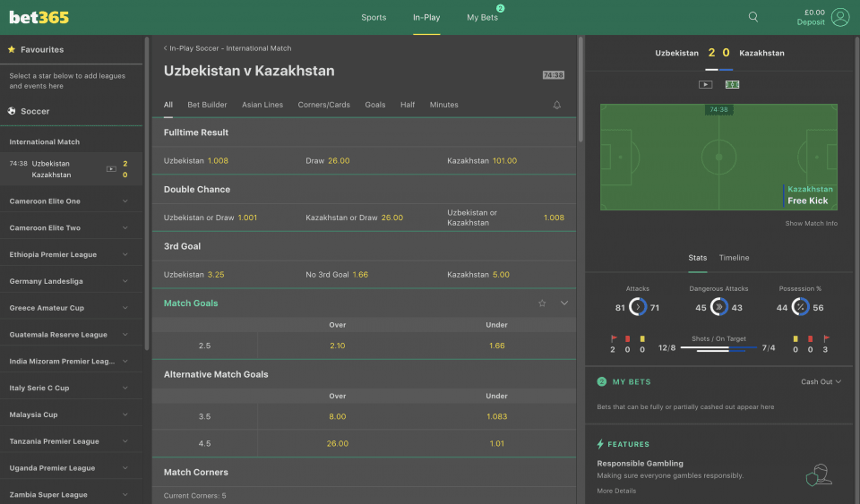Viewport: 860px width, 504px height.
Task: Click the My Bets count badge
Action: point(500,8)
